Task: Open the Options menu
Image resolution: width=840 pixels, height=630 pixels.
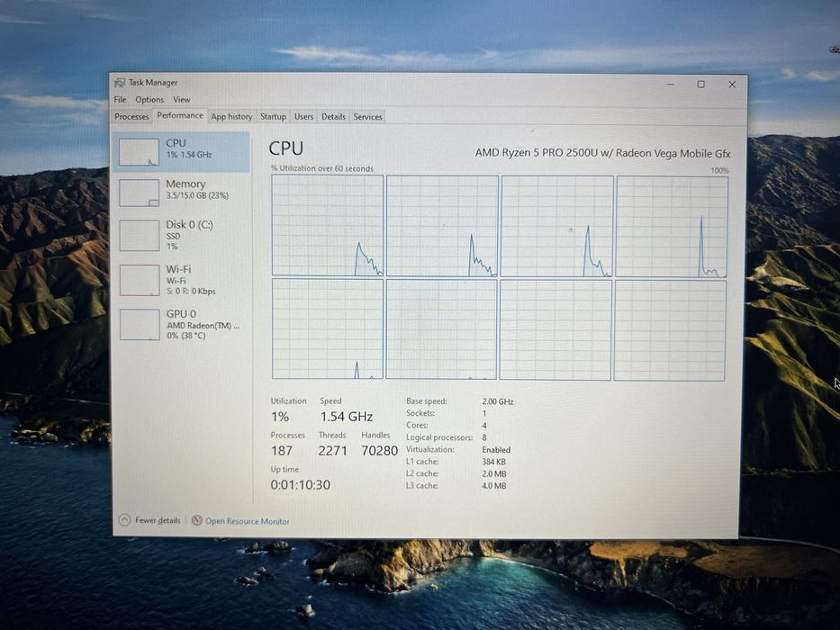Action: click(149, 100)
